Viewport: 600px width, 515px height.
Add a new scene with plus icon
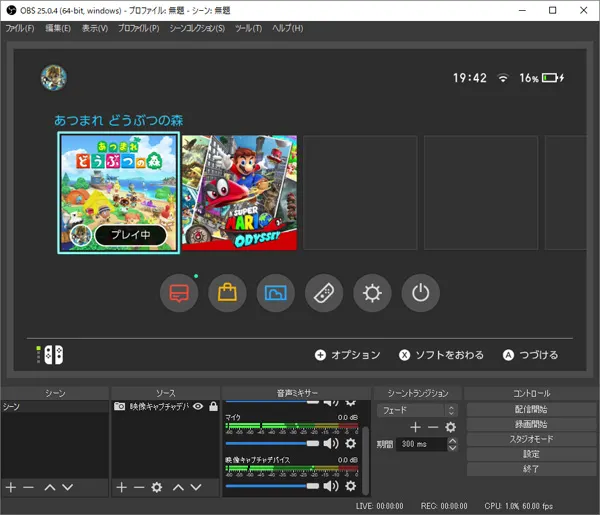coord(11,487)
